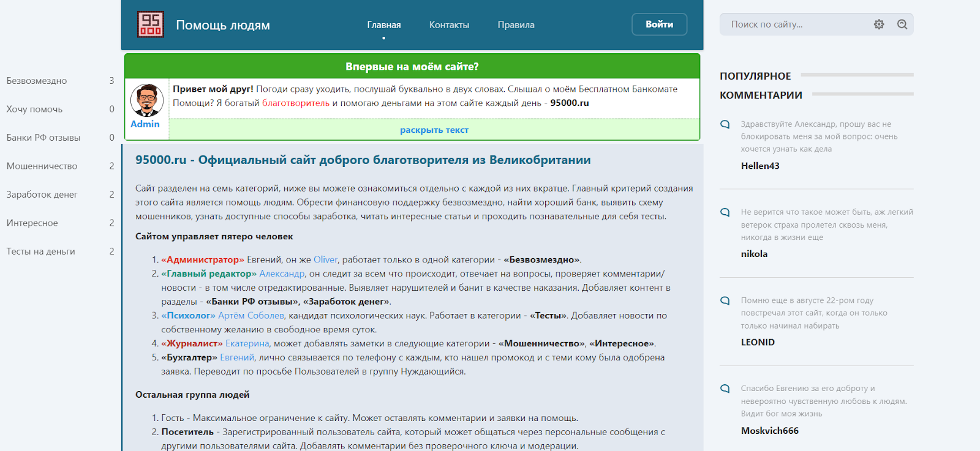Click the Впервые на моём сайте? banner
This screenshot has width=980, height=451.
412,66
